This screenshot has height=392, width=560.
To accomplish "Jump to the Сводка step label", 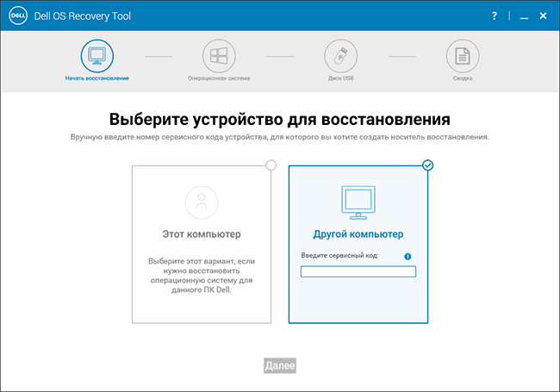I will (x=463, y=78).
